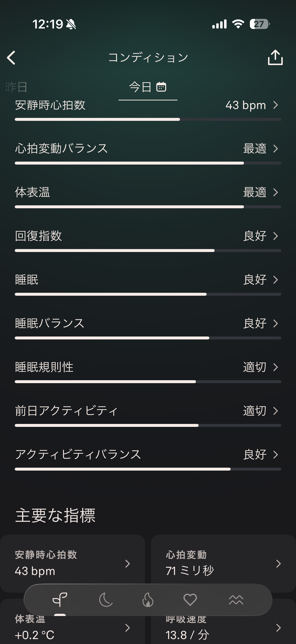Open the sprout home tab icon
This screenshot has width=296, height=644.
(60, 600)
